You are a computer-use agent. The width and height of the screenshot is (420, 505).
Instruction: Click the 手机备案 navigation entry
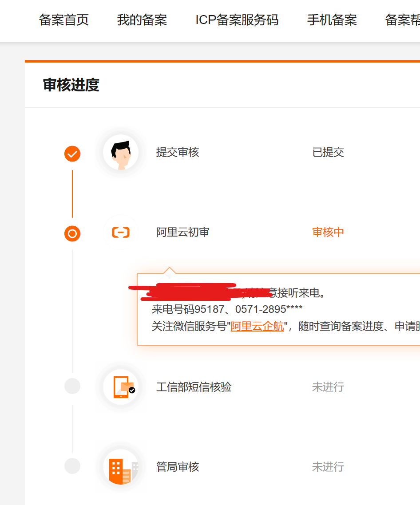click(332, 20)
